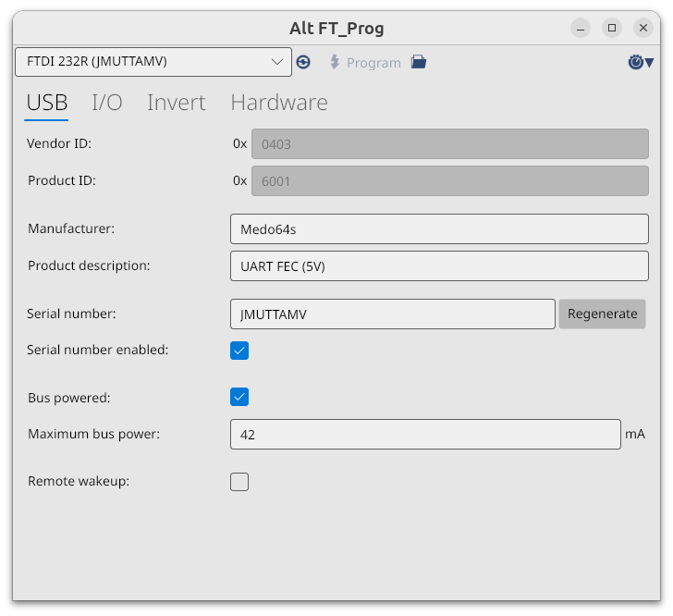Click the refresh device list icon
Image resolution: width=673 pixels, height=616 pixels.
click(303, 62)
